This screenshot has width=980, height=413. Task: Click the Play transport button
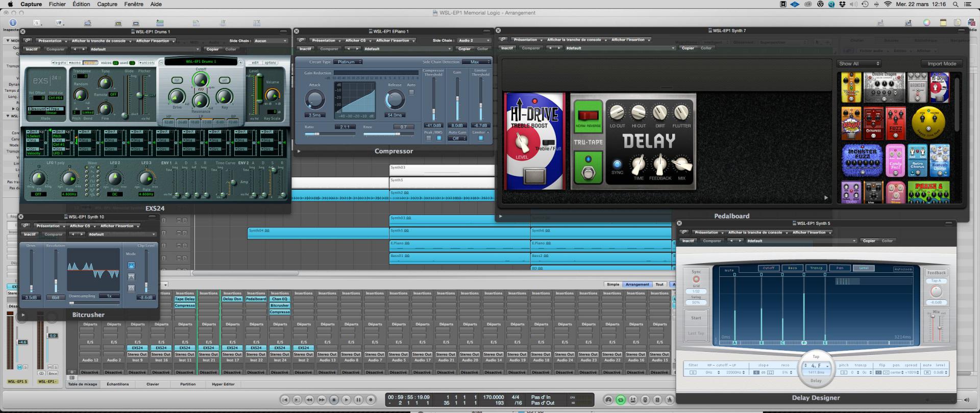pos(346,400)
